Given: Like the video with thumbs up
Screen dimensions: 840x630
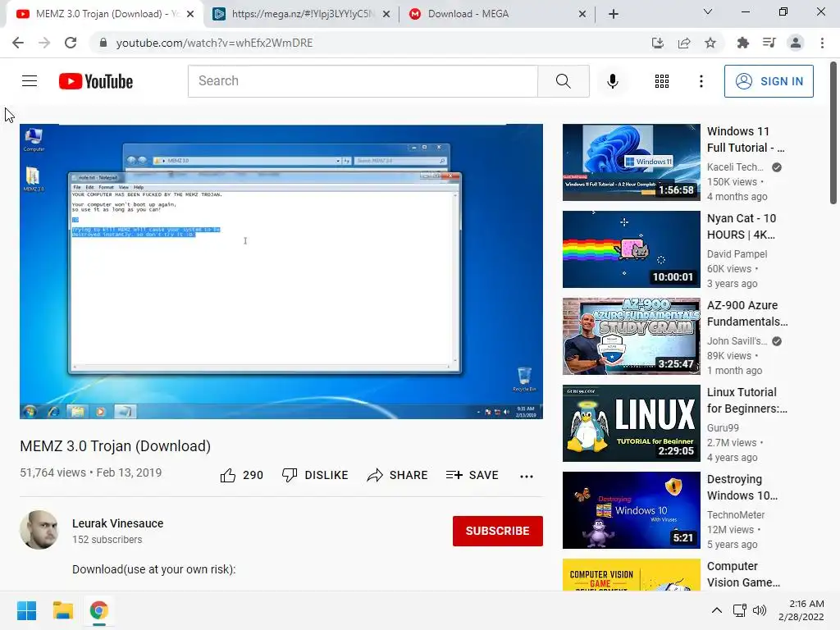Looking at the screenshot, I should point(241,475).
